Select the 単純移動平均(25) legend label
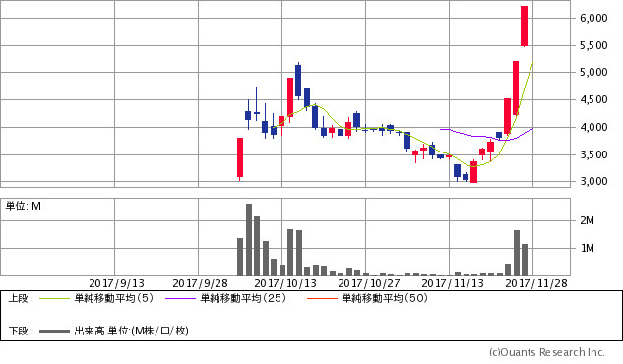The image size is (623, 364). (x=243, y=298)
